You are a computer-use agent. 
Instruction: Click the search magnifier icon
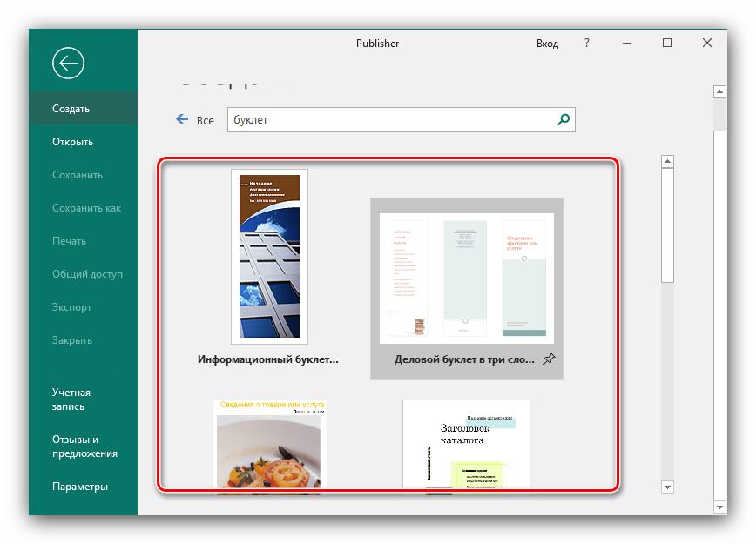pyautogui.click(x=564, y=120)
